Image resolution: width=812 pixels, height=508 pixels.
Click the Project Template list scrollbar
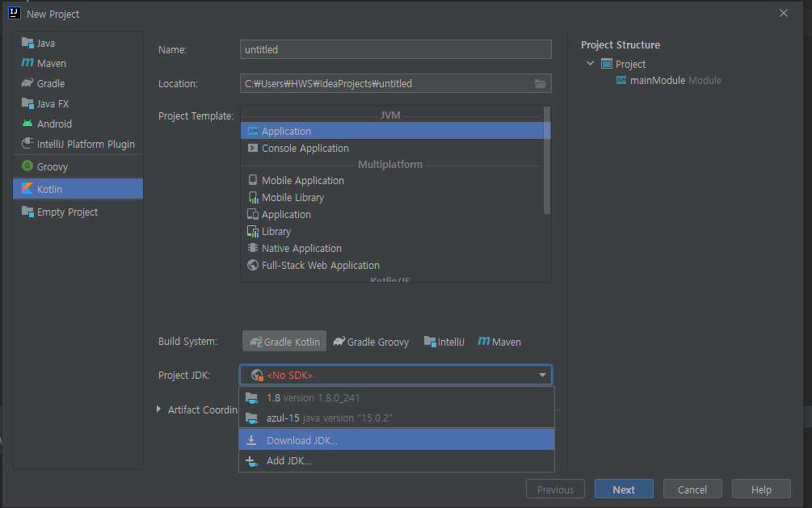point(547,161)
